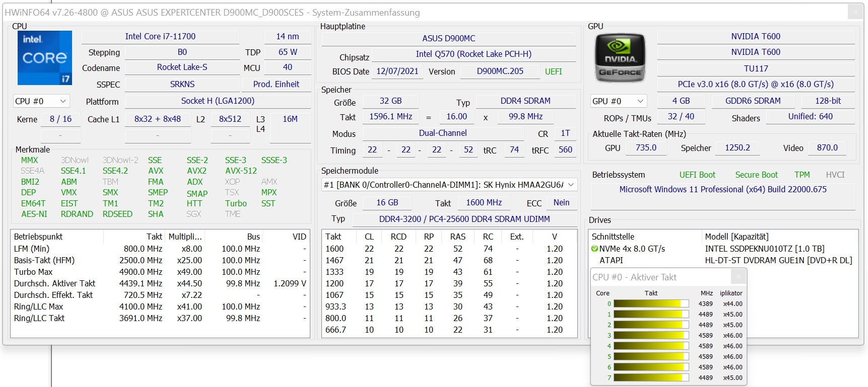Screen dimensions: 868x387
Task: Click the NVIDIA GeForce logo
Action: [x=620, y=58]
